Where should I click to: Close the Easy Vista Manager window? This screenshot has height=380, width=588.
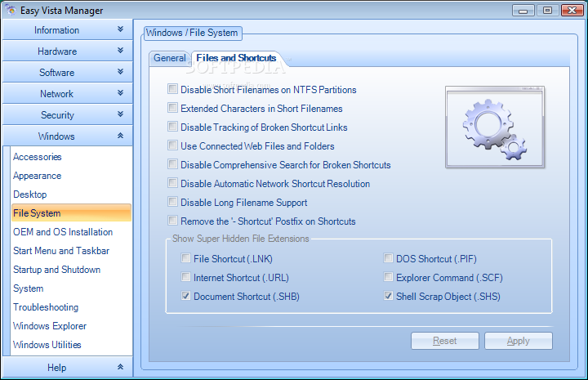(x=572, y=11)
